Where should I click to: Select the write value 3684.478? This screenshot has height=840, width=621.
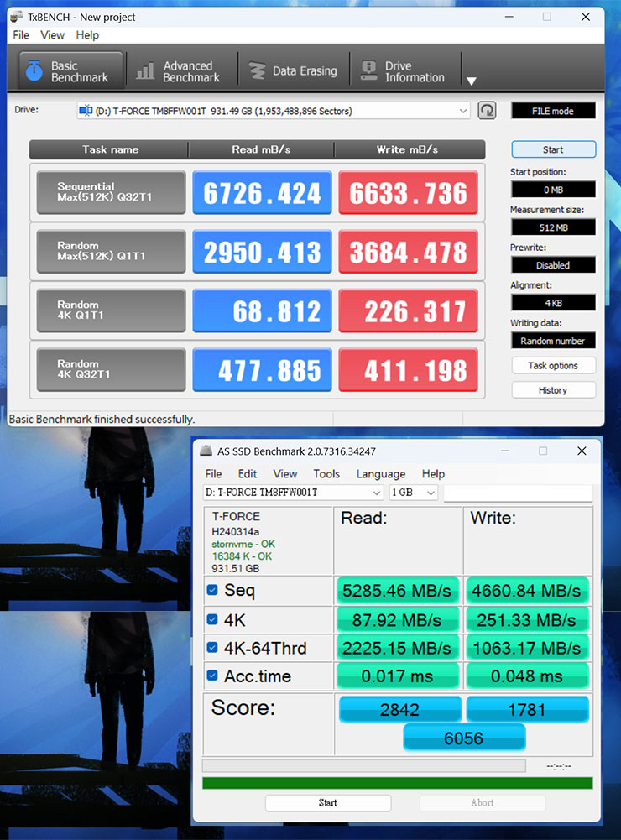point(409,251)
